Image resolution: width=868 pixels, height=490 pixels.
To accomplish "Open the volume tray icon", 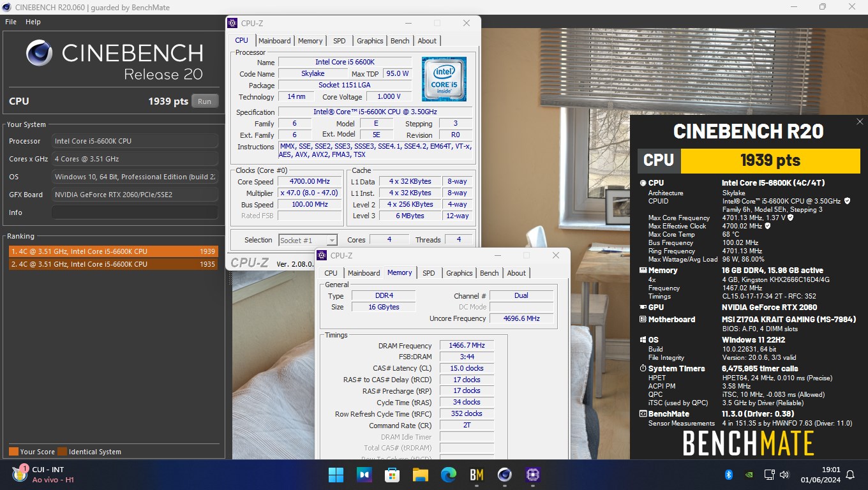I will point(784,475).
